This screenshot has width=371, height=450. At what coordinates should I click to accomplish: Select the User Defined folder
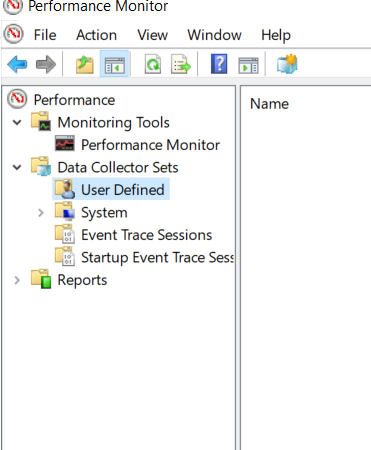[122, 190]
